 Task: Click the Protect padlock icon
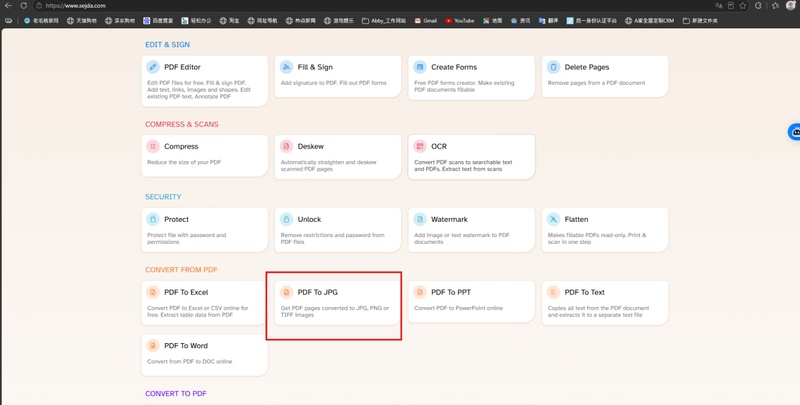pos(153,219)
